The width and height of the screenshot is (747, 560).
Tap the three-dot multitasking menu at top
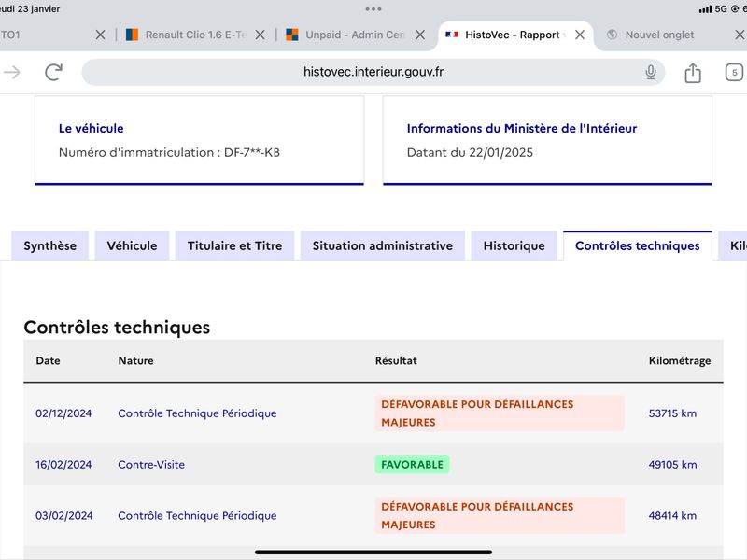pos(373,9)
